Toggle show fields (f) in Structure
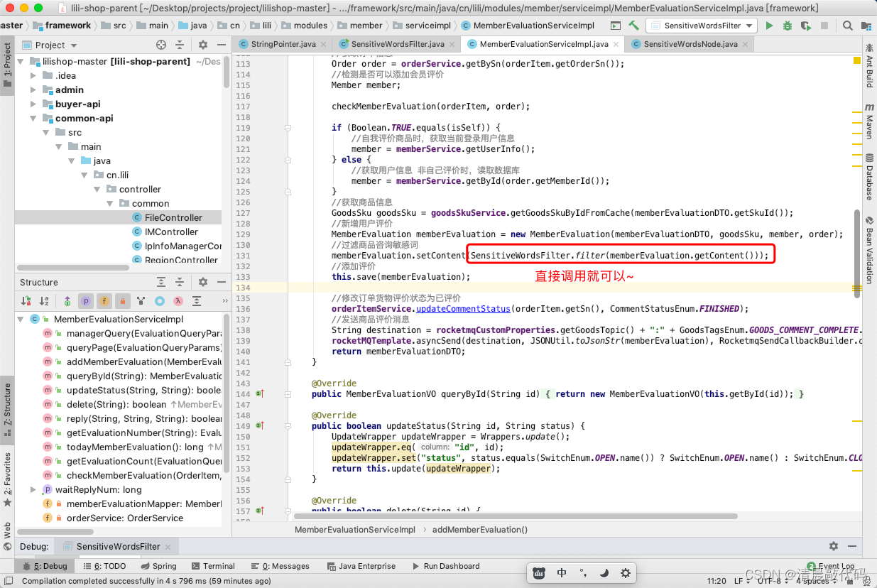 [x=104, y=301]
